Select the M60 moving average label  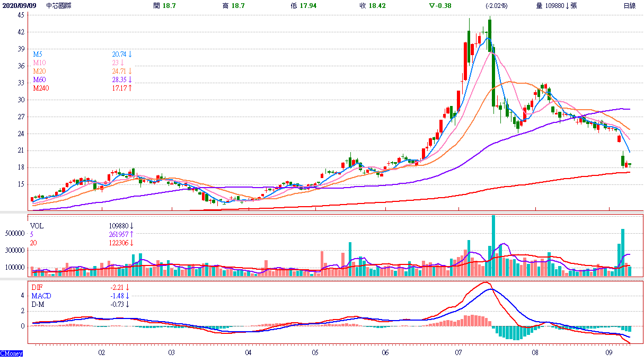coord(40,79)
